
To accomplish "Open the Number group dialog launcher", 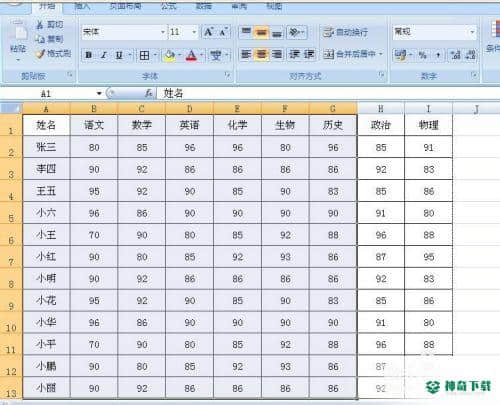I will (x=474, y=75).
